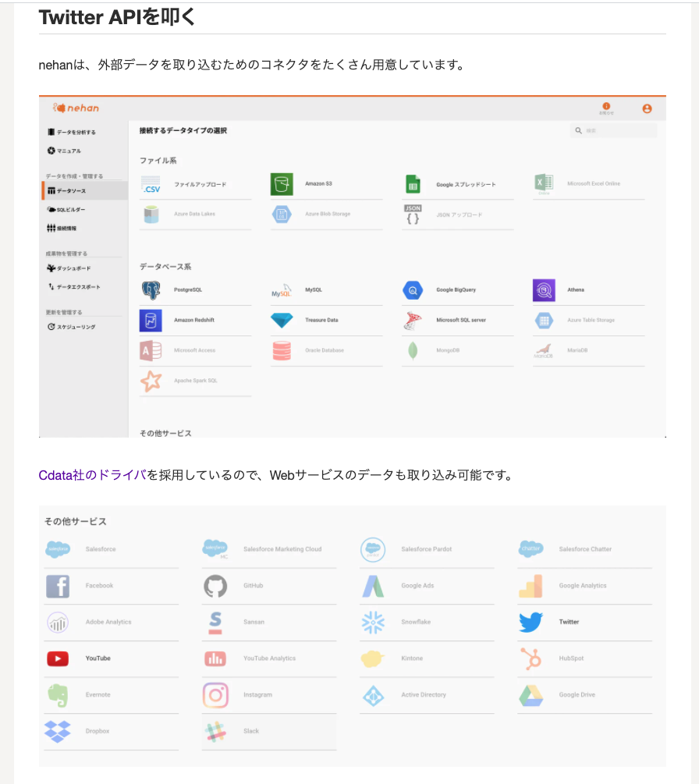Click the Kintone cloud icon
The image size is (699, 784).
pyautogui.click(x=373, y=659)
